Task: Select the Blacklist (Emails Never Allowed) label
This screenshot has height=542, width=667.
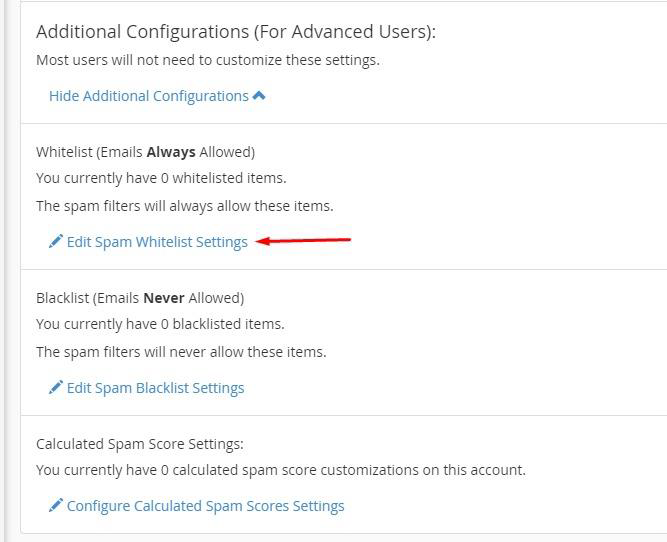Action: click(140, 298)
